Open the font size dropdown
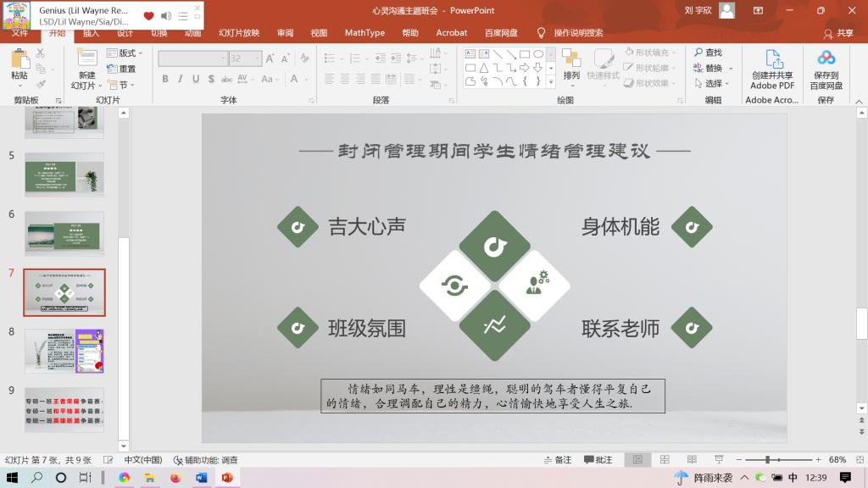This screenshot has height=488, width=868. tap(257, 58)
